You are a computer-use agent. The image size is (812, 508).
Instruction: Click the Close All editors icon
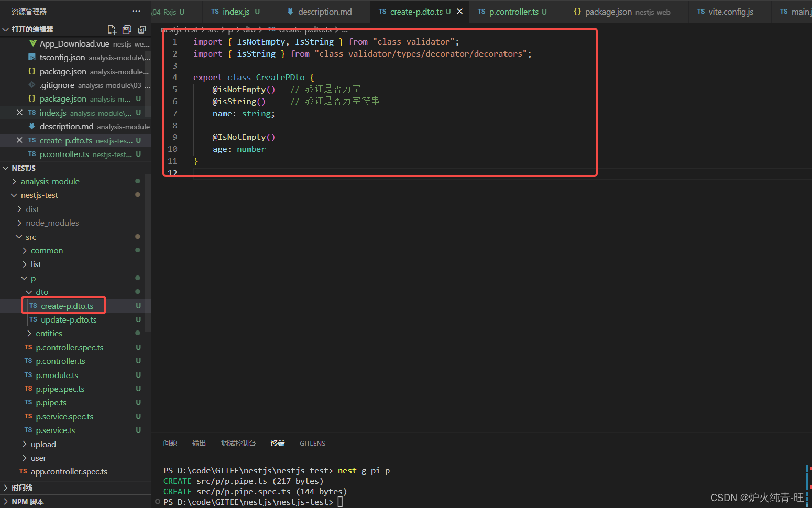click(x=142, y=30)
